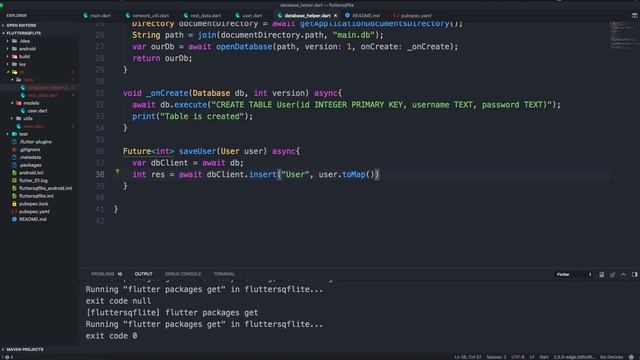Click the UTF-8 encoding status entry
640x360 pixels.
pos(518,357)
